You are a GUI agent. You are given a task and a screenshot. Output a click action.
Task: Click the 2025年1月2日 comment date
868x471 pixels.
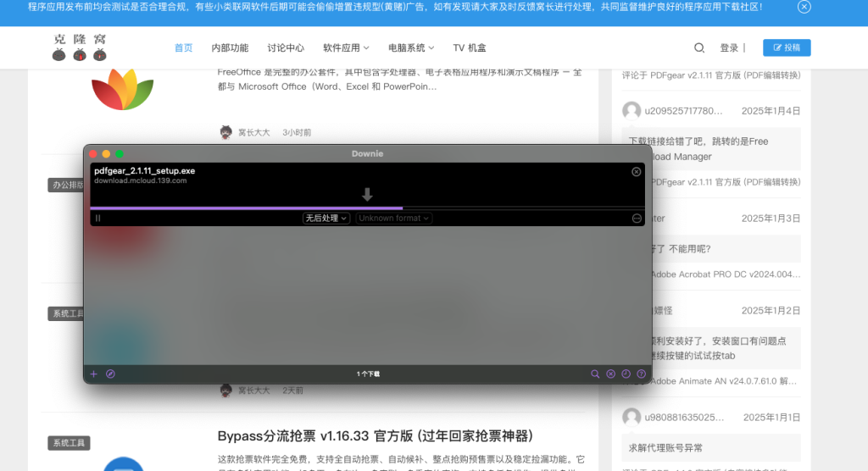tap(771, 311)
